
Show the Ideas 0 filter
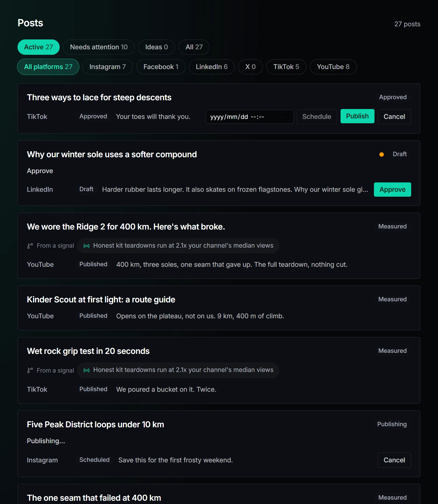(x=157, y=47)
